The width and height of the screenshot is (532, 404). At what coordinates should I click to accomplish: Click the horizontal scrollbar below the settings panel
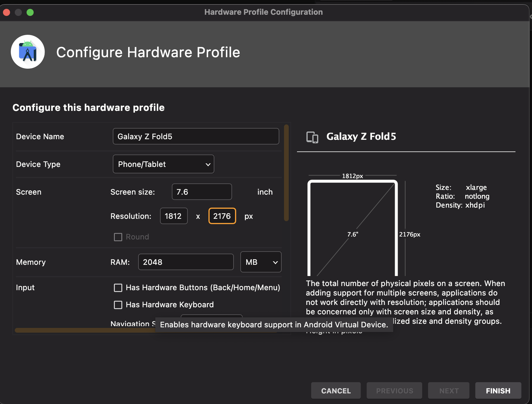(x=85, y=330)
